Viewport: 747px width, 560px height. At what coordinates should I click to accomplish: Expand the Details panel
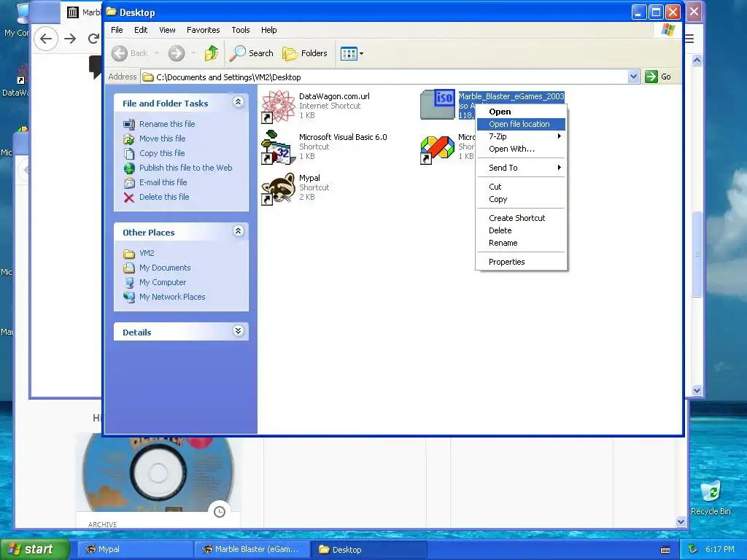point(239,331)
